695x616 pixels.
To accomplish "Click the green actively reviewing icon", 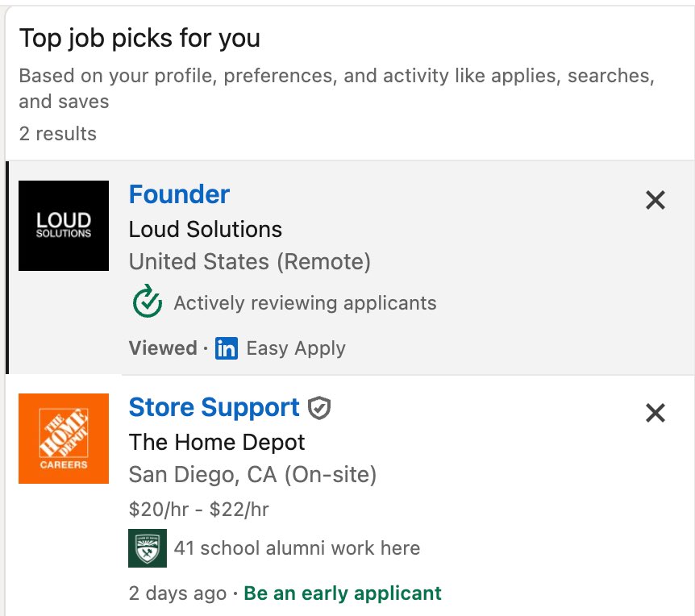I will click(x=148, y=302).
